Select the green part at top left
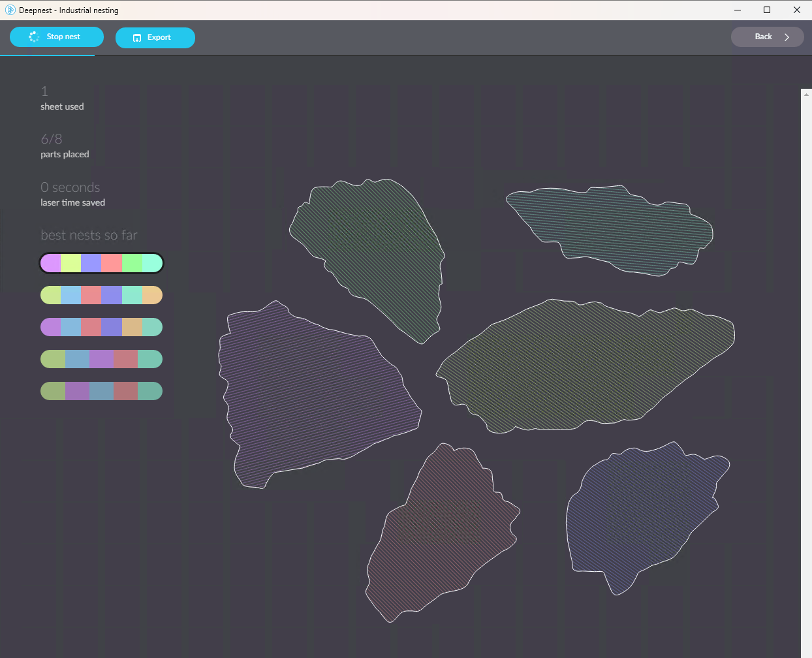This screenshot has height=658, width=812. click(x=366, y=261)
